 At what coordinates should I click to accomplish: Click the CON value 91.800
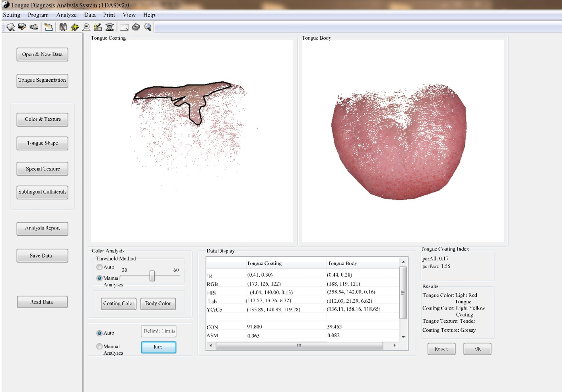point(254,327)
